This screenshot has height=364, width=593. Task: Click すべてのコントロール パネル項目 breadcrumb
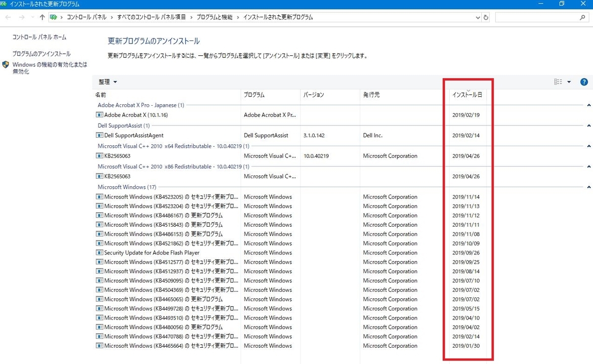coord(151,17)
